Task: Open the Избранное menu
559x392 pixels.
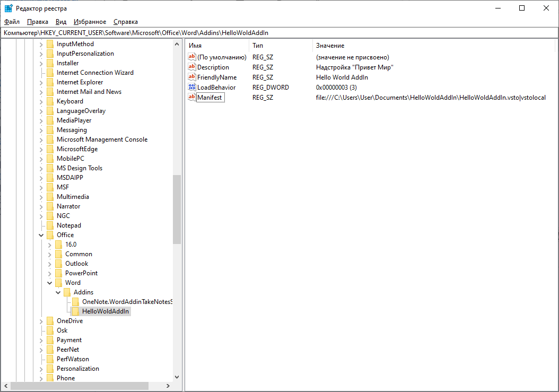Action: click(90, 22)
